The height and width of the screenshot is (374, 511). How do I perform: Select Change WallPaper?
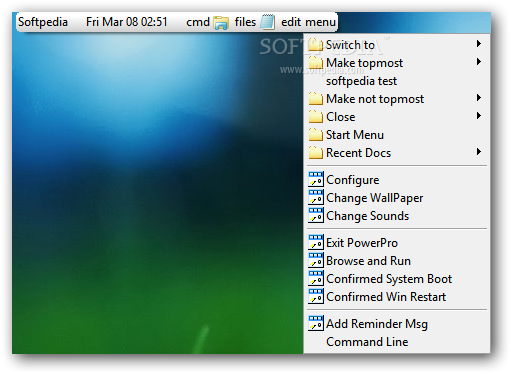tap(397, 198)
